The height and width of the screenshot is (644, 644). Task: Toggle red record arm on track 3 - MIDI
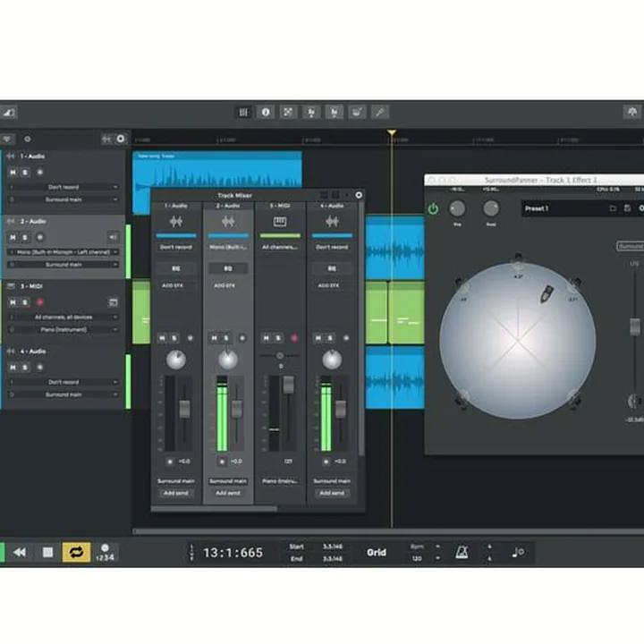[40, 302]
